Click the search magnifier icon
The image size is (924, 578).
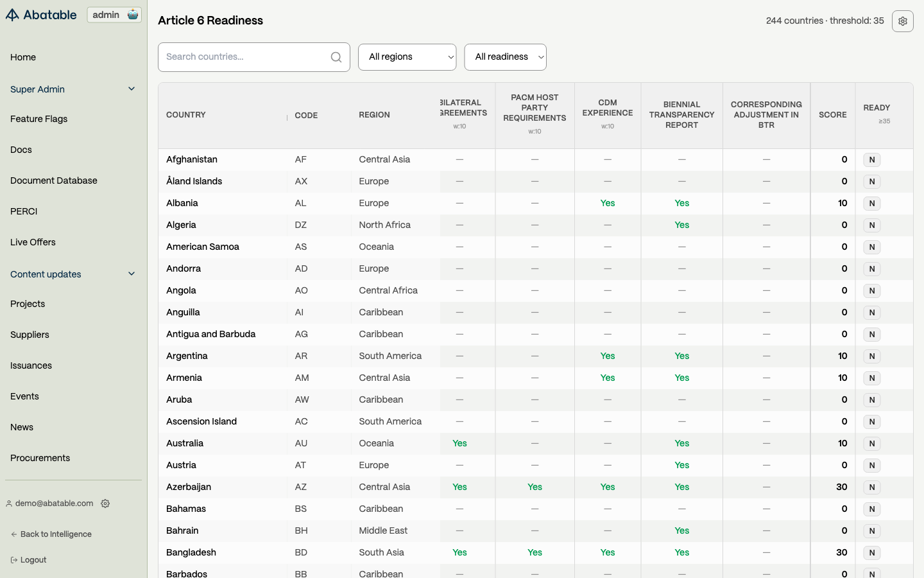pos(336,57)
